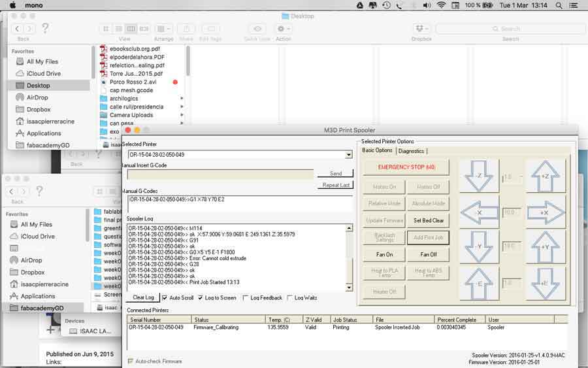Switch Desktop Finder to column view
This screenshot has width=588, height=368.
131,29
